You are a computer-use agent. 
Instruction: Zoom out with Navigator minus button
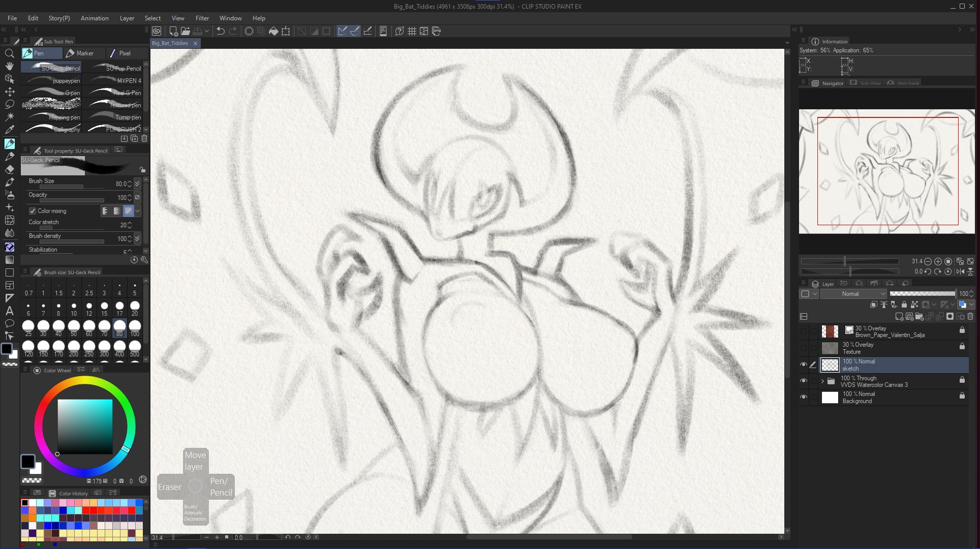(928, 261)
